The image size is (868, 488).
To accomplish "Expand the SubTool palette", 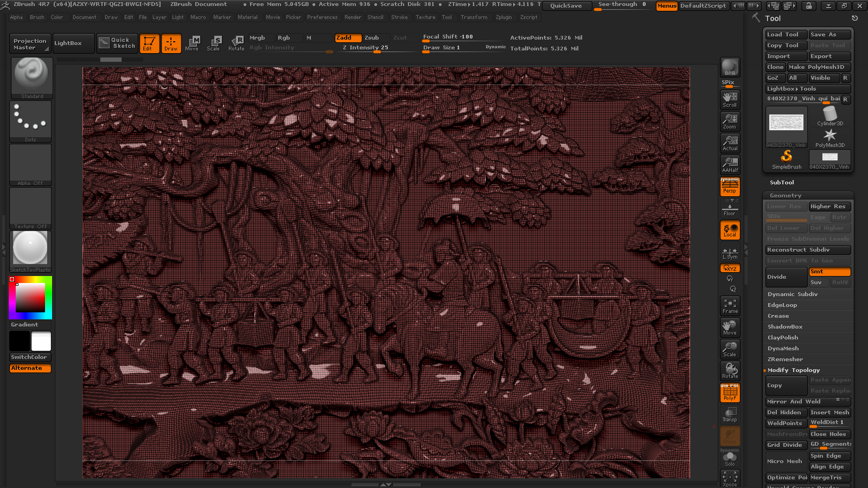I will pyautogui.click(x=782, y=182).
